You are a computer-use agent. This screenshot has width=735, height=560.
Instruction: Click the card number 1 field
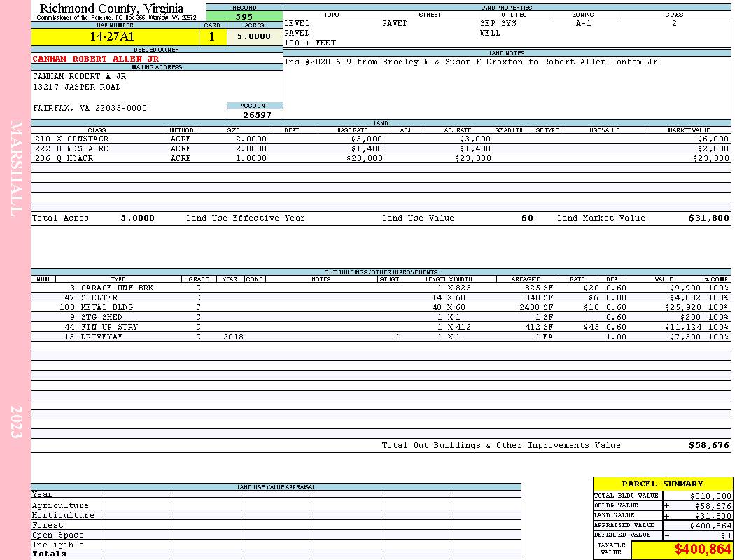pos(212,36)
